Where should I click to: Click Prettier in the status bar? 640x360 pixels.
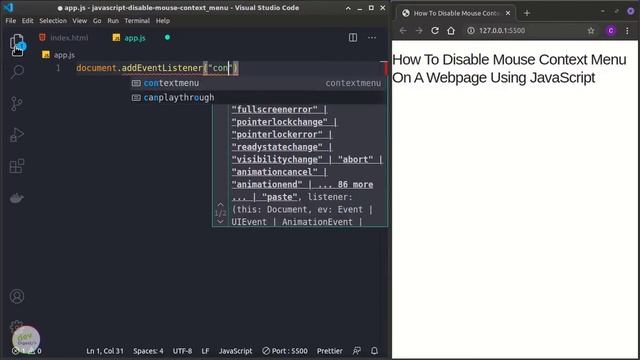[330, 351]
